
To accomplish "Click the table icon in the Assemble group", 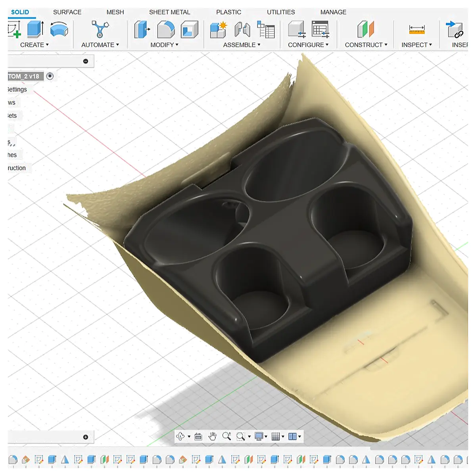I will coord(266,29).
